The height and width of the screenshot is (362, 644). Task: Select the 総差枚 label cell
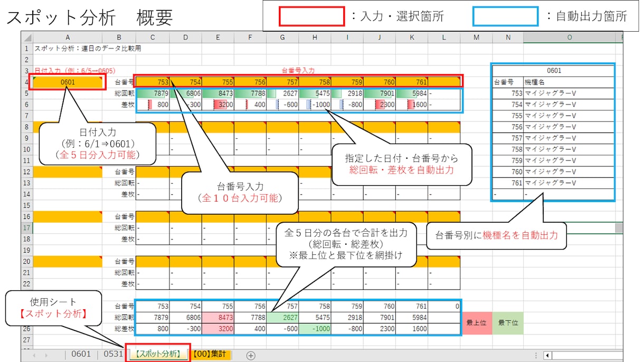119,328
